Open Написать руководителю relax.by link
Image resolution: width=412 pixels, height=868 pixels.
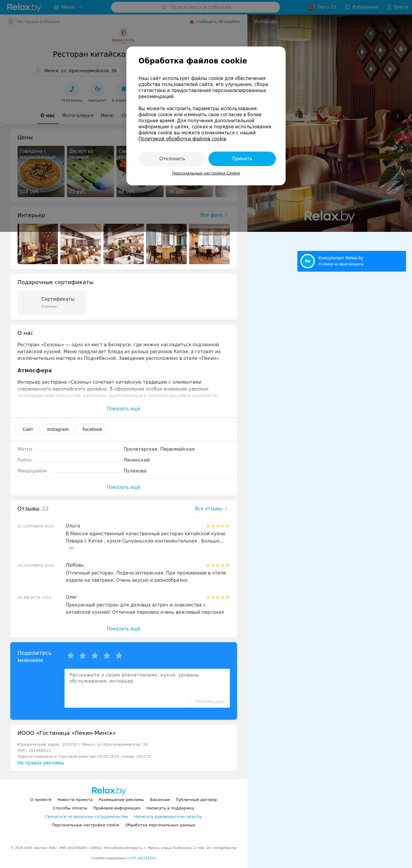click(x=168, y=816)
